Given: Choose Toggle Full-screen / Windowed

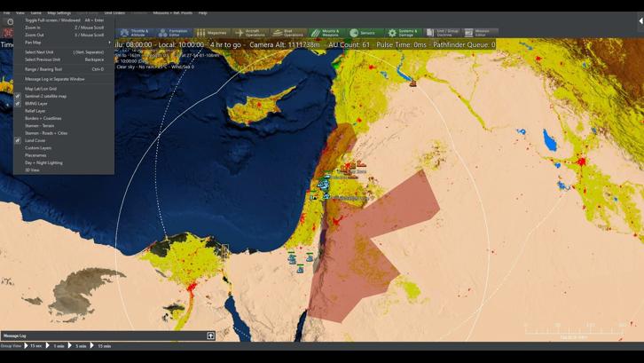Looking at the screenshot, I should click(64, 20).
